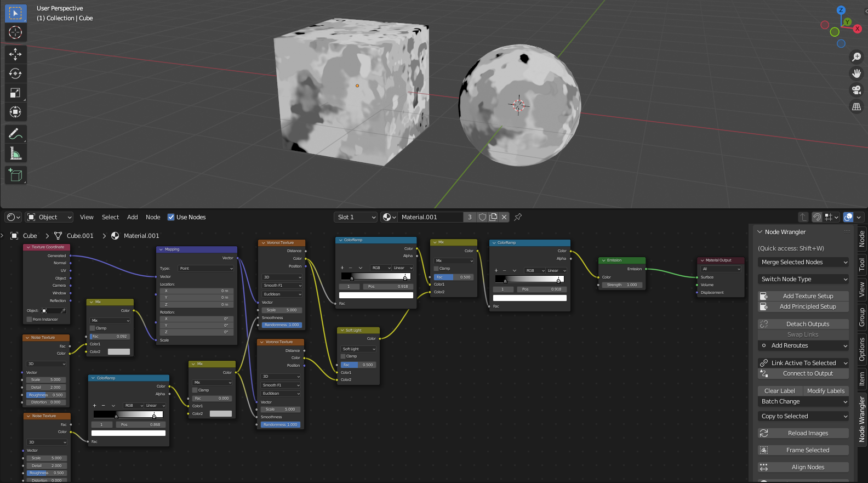Screen dimensions: 868x483
Task: Open the Switch Node Type dropdown
Action: [803, 279]
